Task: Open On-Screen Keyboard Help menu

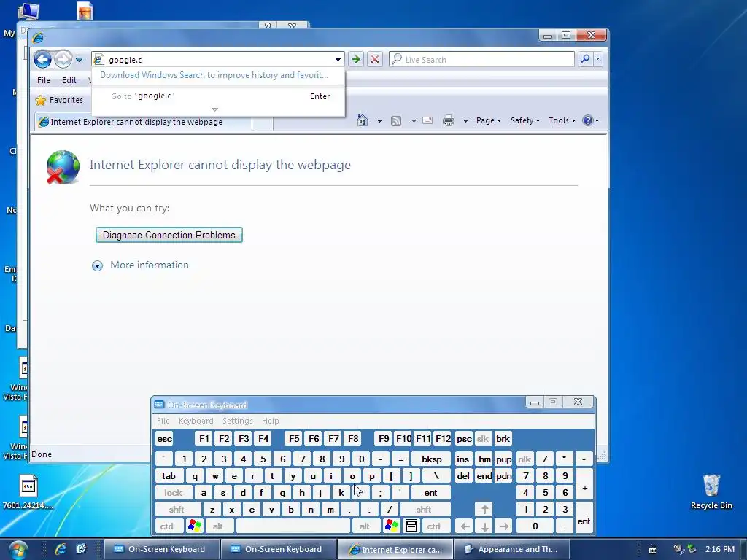Action: click(x=270, y=421)
